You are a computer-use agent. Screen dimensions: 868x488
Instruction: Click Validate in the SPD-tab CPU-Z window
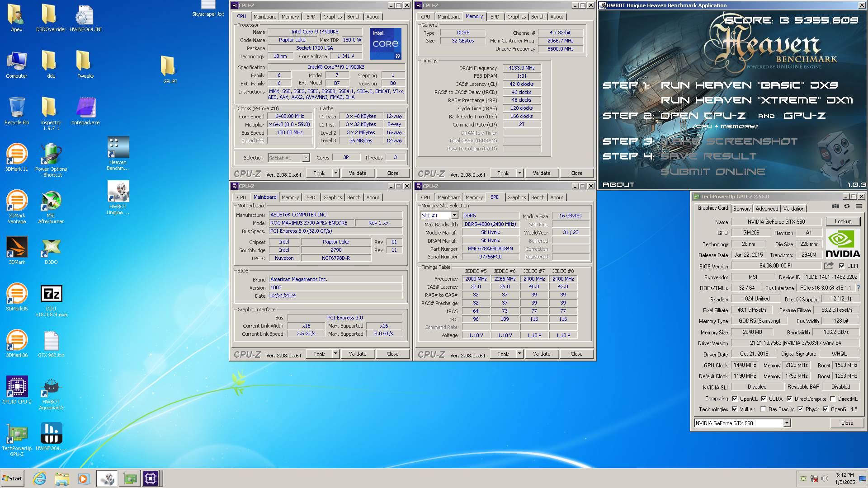(x=542, y=354)
